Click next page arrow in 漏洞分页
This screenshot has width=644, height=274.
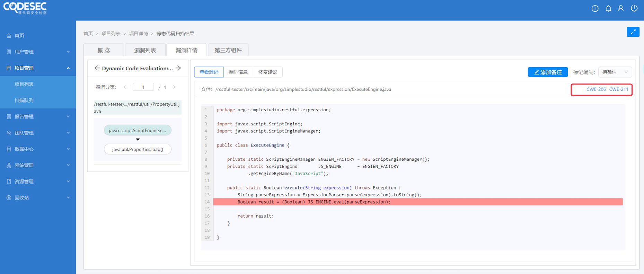tap(174, 87)
